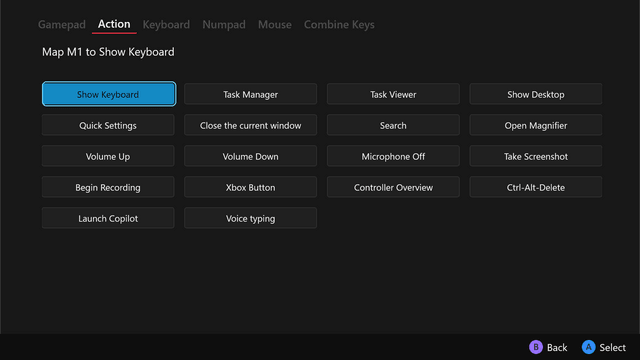The height and width of the screenshot is (360, 640).
Task: Switch to the Mouse tab
Action: [275, 24]
